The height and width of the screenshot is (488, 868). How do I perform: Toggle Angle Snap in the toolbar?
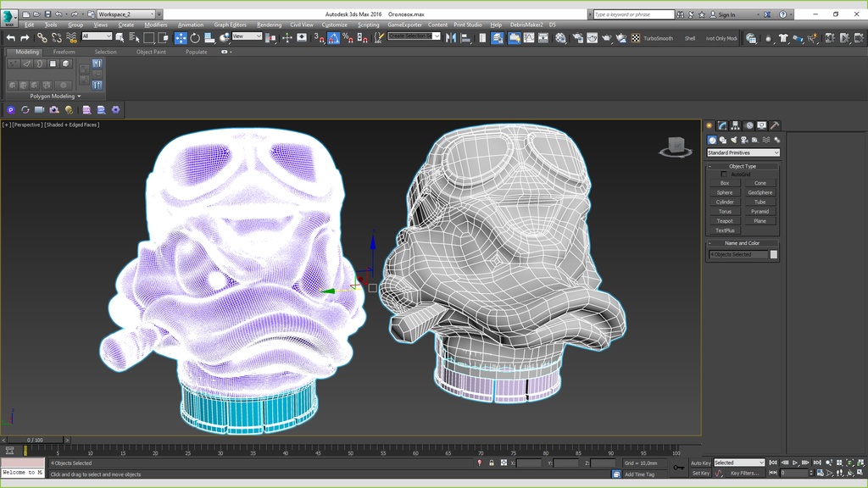coord(334,38)
